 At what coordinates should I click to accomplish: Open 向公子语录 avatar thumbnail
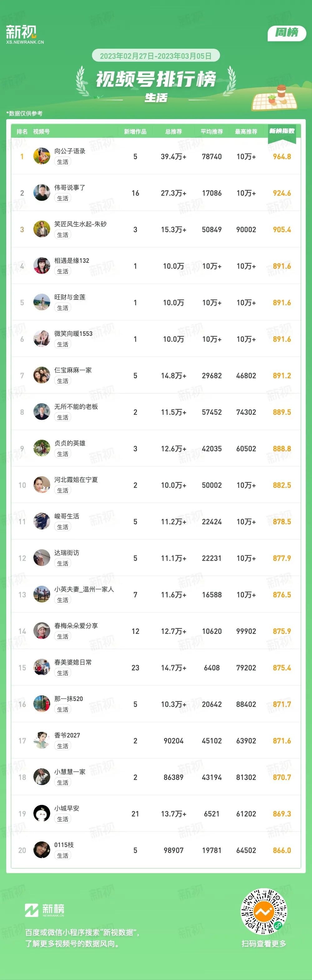[x=42, y=156]
